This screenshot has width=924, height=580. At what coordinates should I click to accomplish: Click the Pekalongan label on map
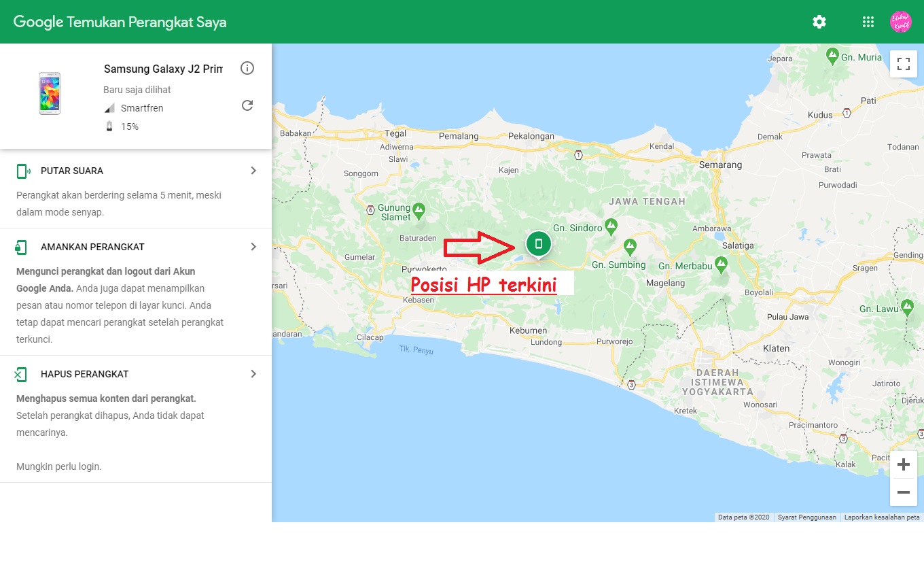point(531,136)
